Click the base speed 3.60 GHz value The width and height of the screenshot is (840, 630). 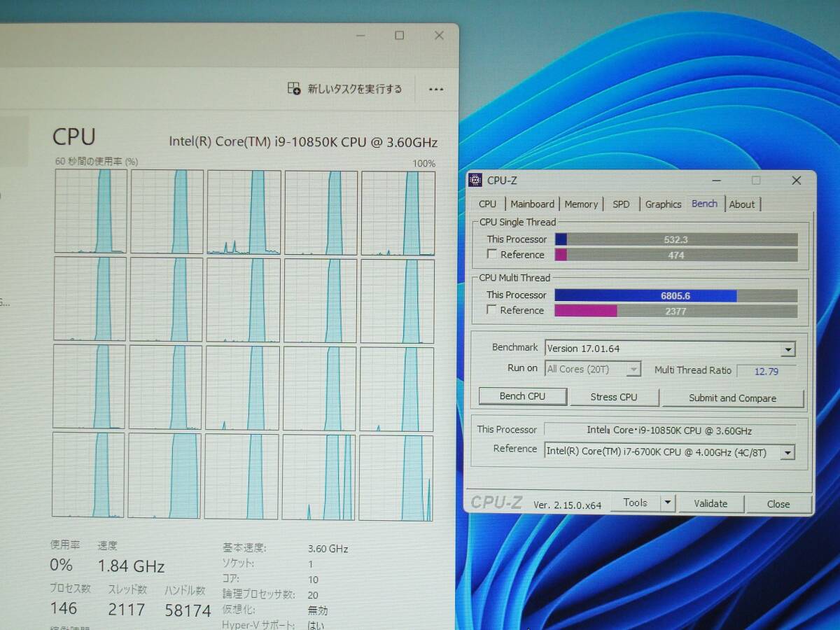click(328, 549)
